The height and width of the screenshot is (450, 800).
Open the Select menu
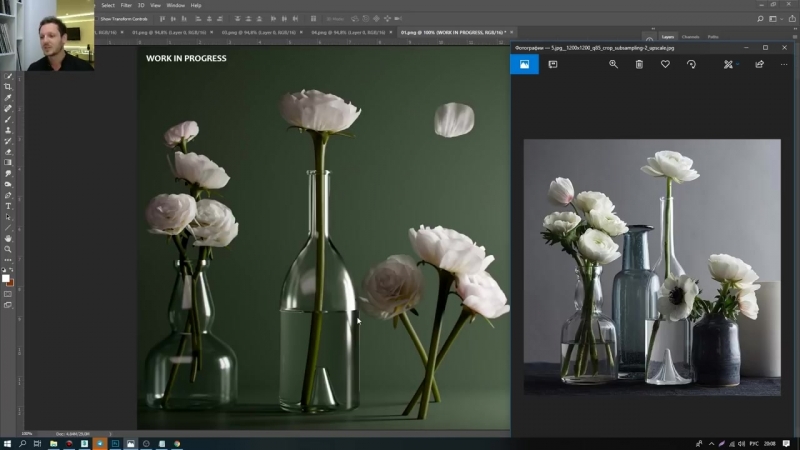click(108, 5)
